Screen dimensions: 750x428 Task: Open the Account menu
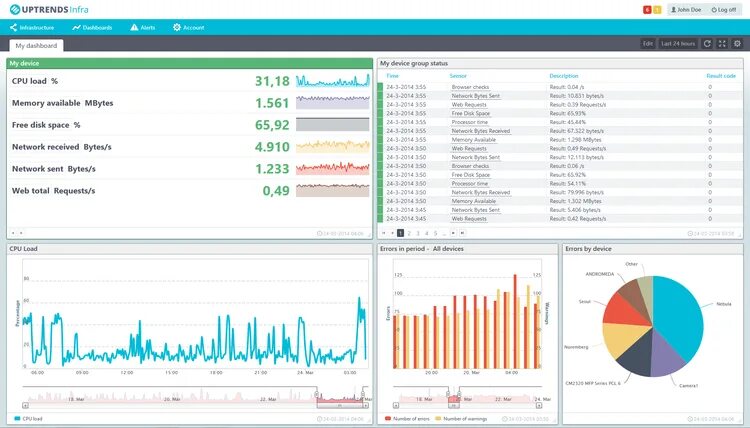pyautogui.click(x=188, y=28)
